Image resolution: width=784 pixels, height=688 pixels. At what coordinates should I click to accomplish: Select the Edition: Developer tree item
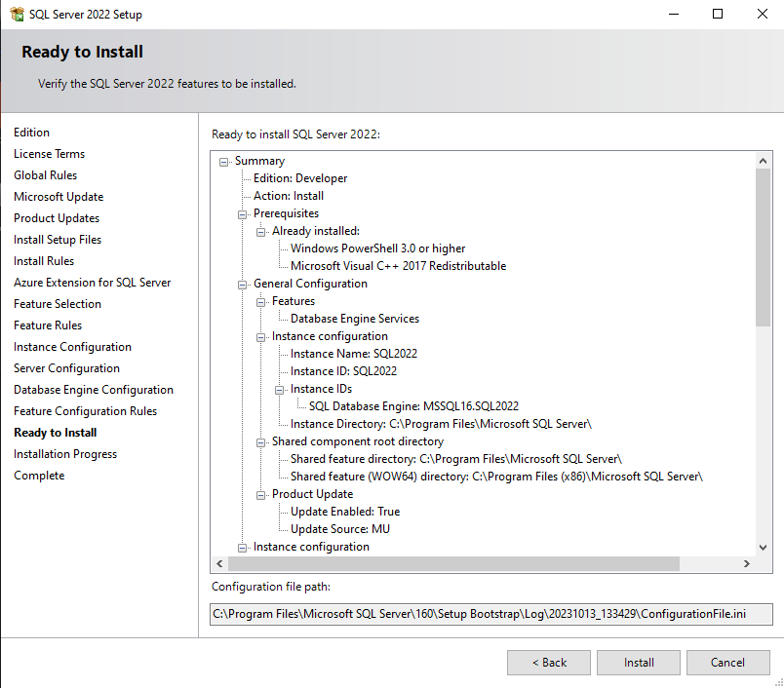tap(300, 178)
